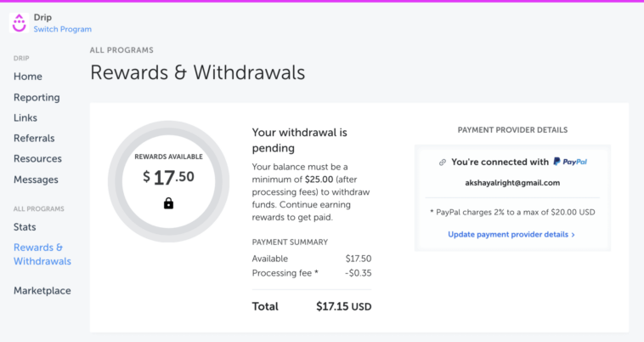The width and height of the screenshot is (644, 342).
Task: Click the Switch Program link
Action: click(62, 29)
